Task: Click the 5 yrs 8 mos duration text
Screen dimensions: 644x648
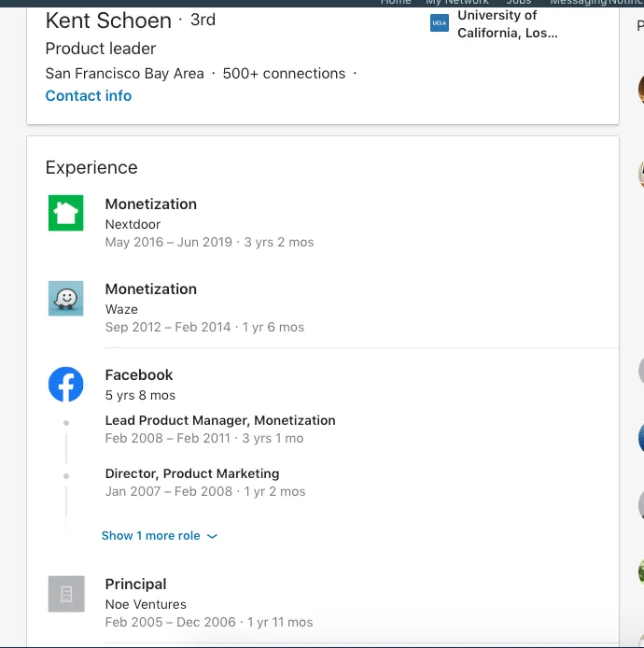Action: tap(140, 396)
